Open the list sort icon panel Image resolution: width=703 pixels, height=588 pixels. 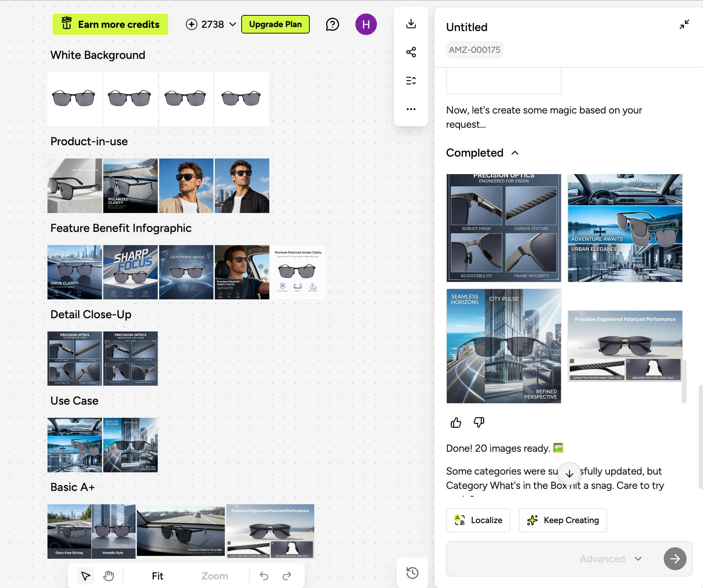411,81
